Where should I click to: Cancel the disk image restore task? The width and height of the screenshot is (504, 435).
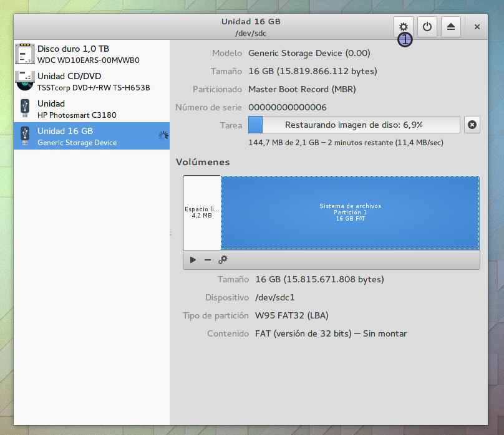point(472,125)
